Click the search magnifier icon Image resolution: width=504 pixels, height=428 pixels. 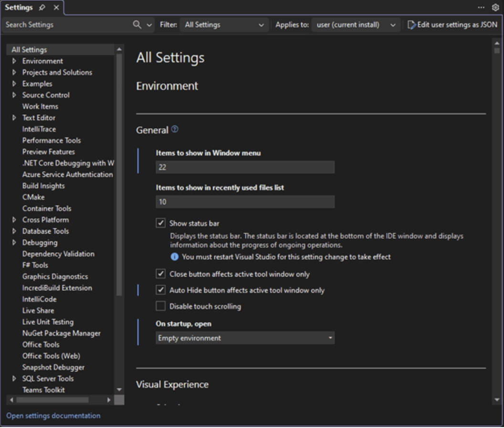pyautogui.click(x=137, y=25)
